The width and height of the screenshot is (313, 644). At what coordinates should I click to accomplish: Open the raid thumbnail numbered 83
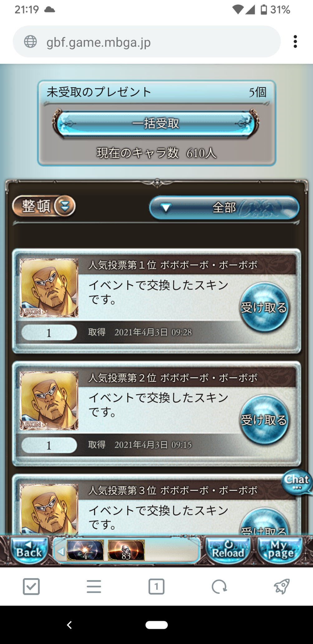point(126,550)
